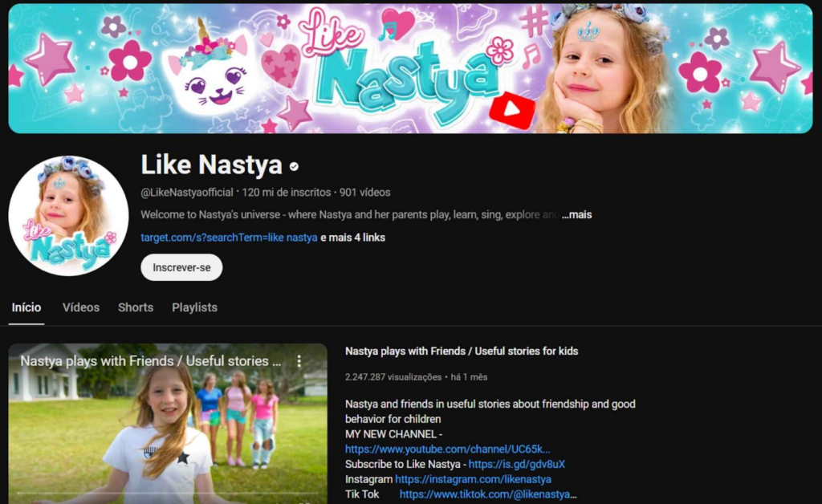
Task: Play the featured Nastya plays with Friends video
Action: 168,423
